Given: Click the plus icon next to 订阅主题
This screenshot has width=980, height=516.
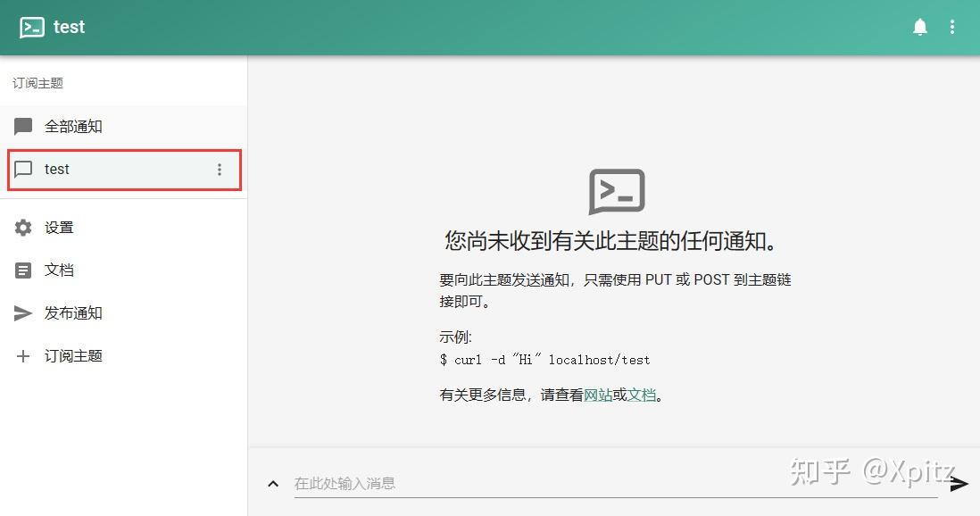Looking at the screenshot, I should pyautogui.click(x=22, y=355).
